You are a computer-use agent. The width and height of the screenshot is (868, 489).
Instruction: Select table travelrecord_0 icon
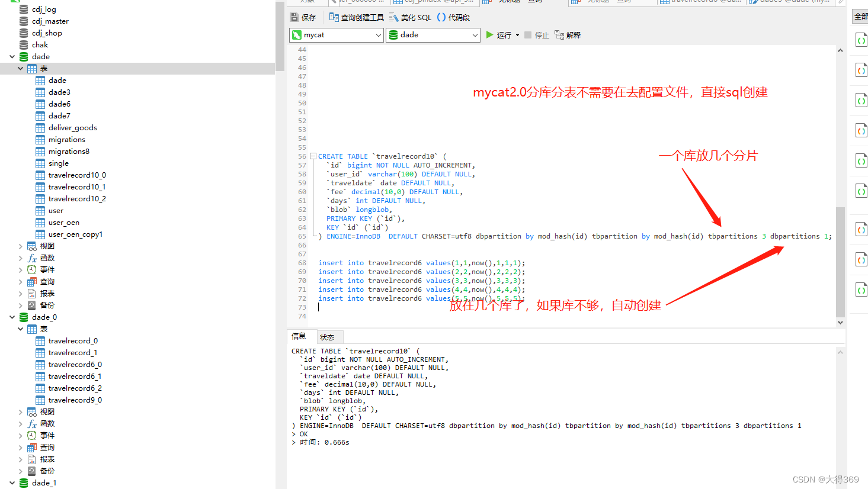(x=40, y=341)
